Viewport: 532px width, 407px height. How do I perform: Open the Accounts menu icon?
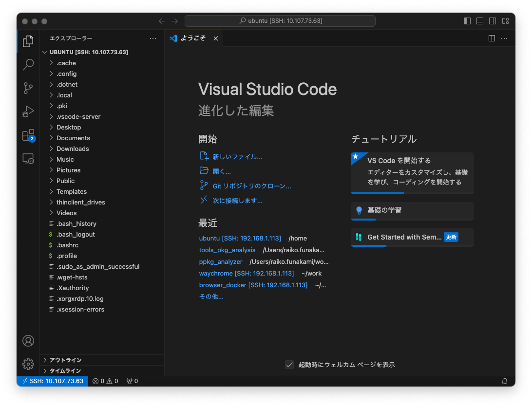click(28, 341)
